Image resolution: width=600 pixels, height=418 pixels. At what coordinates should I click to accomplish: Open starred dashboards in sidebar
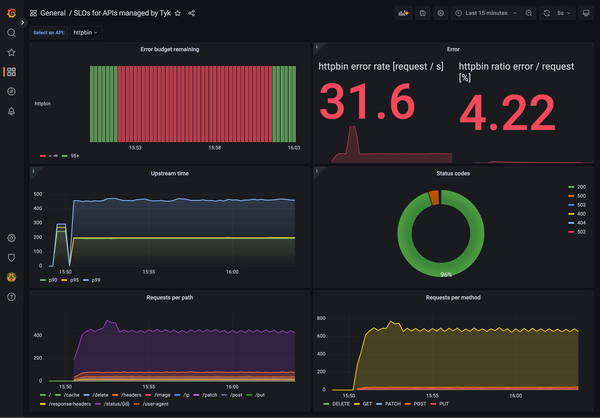tap(11, 52)
